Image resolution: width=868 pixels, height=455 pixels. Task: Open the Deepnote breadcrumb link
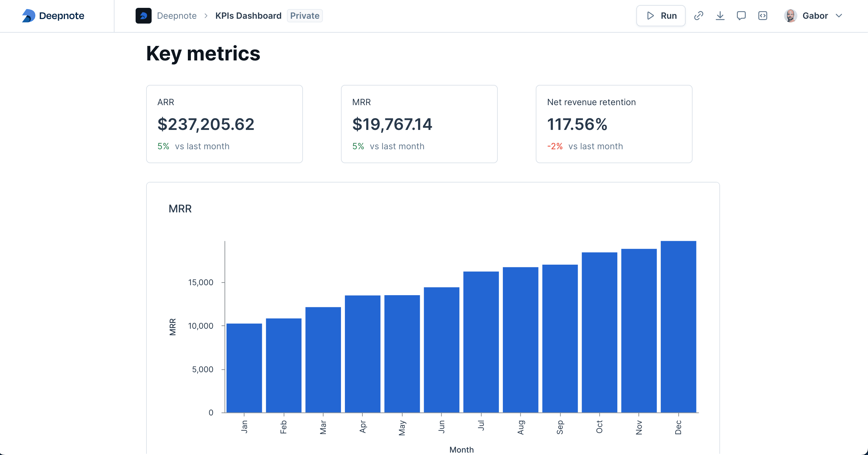pyautogui.click(x=177, y=16)
